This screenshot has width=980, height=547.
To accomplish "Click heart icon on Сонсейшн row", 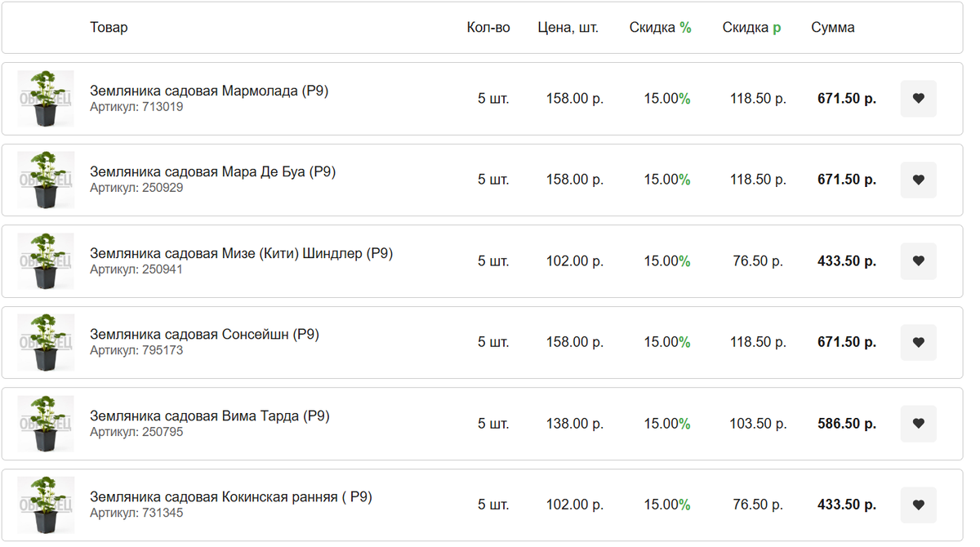I will click(x=918, y=342).
